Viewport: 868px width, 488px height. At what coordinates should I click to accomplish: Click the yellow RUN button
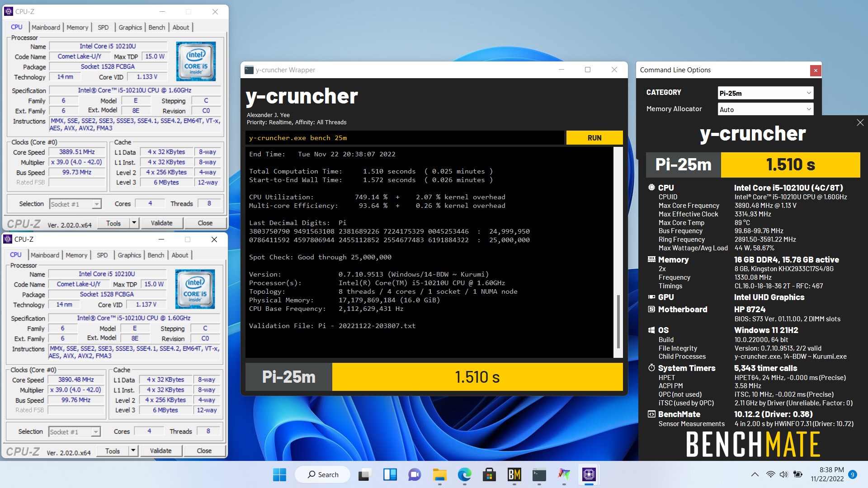pos(594,138)
